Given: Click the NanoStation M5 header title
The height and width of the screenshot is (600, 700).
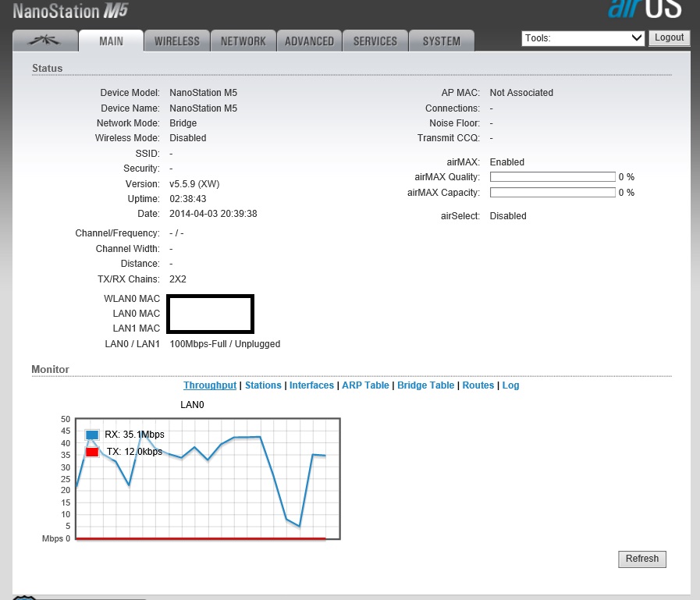Looking at the screenshot, I should [70, 11].
